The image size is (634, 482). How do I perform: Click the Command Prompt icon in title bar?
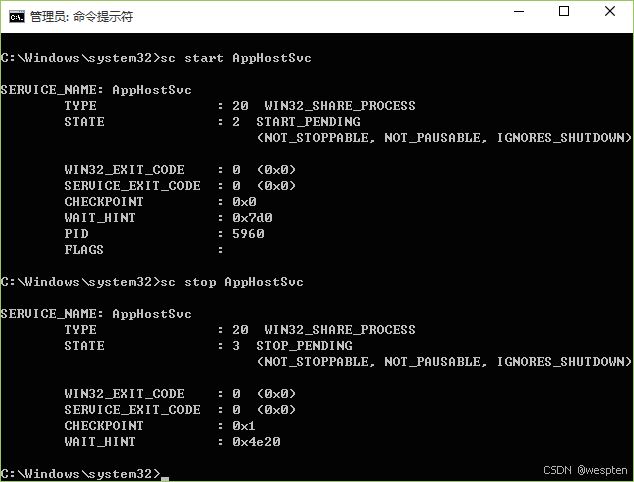pos(17,16)
